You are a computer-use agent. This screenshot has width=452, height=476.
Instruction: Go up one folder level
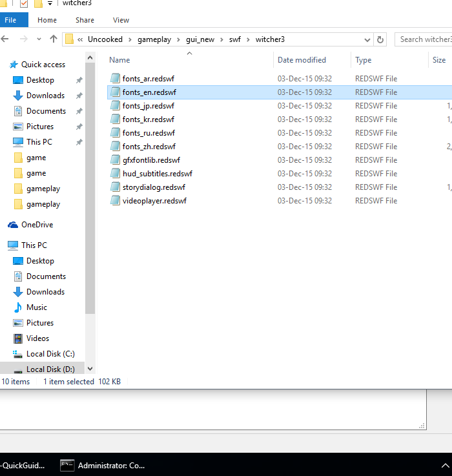[54, 39]
